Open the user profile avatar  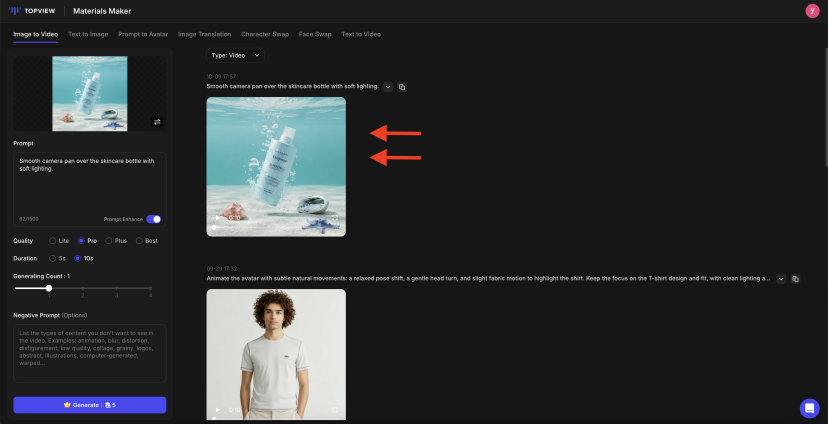click(811, 11)
